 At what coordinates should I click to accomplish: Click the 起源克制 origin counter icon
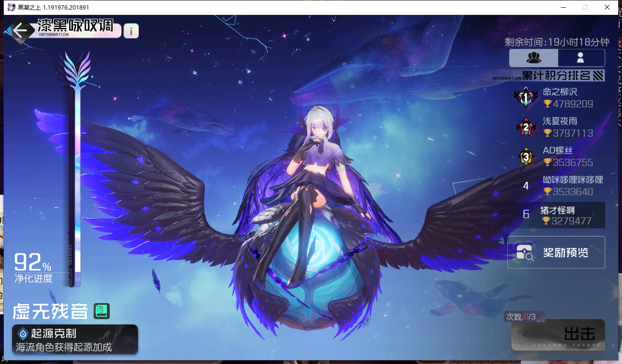point(23,334)
